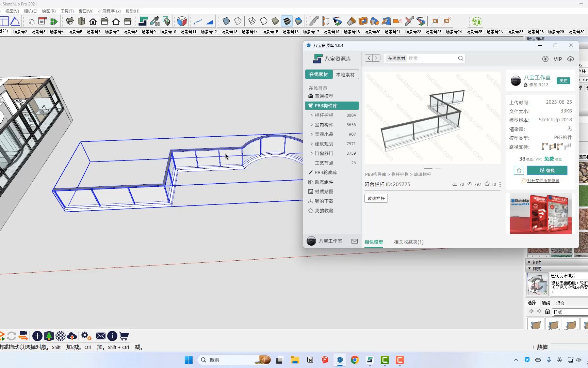This screenshot has width=588, height=368.
Task: Select the blue staircase profile icon
Action: pos(198,21)
